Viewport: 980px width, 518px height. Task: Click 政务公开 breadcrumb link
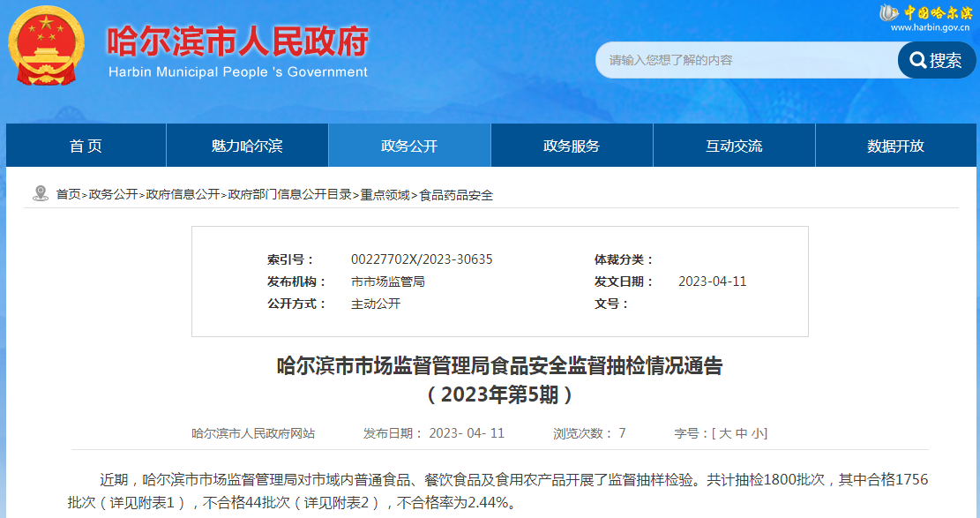coord(114,194)
